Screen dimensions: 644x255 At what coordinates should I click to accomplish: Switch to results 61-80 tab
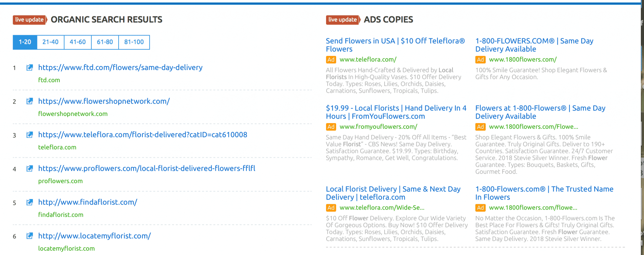[105, 42]
